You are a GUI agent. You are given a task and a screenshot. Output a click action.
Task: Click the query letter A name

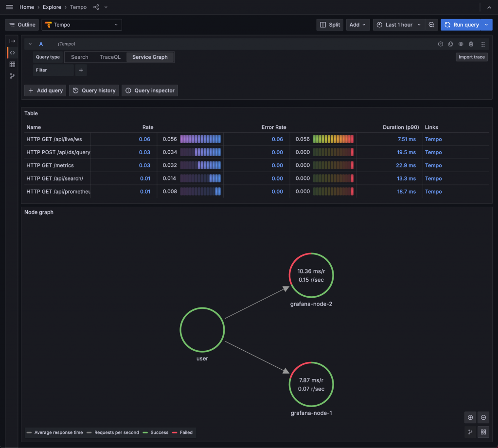pyautogui.click(x=41, y=44)
